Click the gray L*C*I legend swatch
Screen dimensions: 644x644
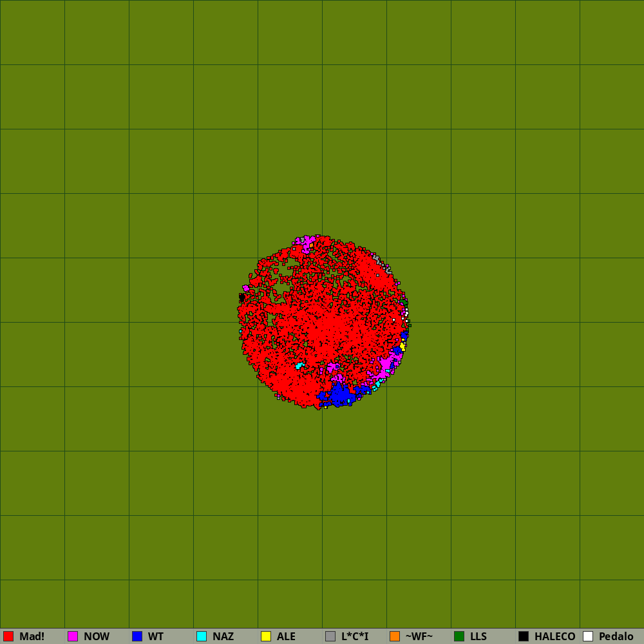coord(330,636)
